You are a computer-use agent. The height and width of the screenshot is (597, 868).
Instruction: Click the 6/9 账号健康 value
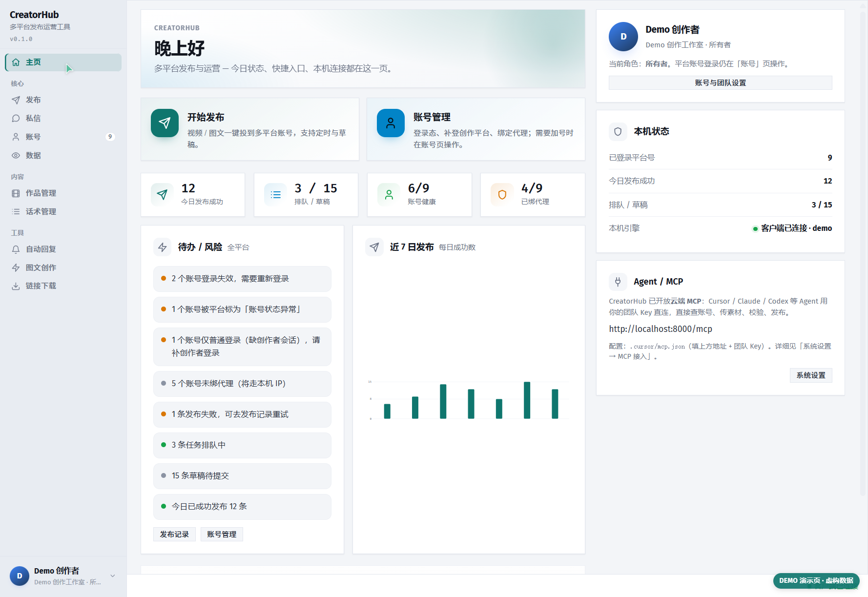click(418, 188)
